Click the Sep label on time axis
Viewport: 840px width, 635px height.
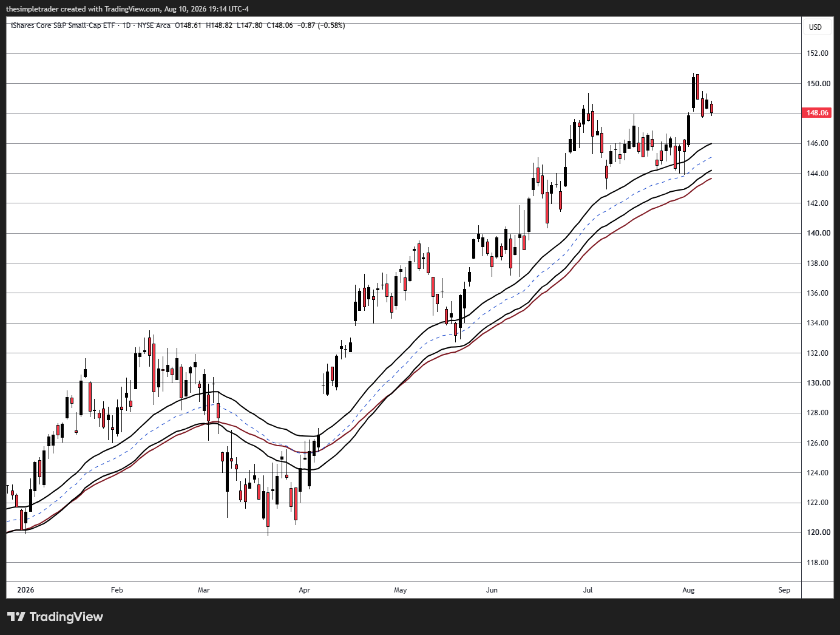[784, 590]
